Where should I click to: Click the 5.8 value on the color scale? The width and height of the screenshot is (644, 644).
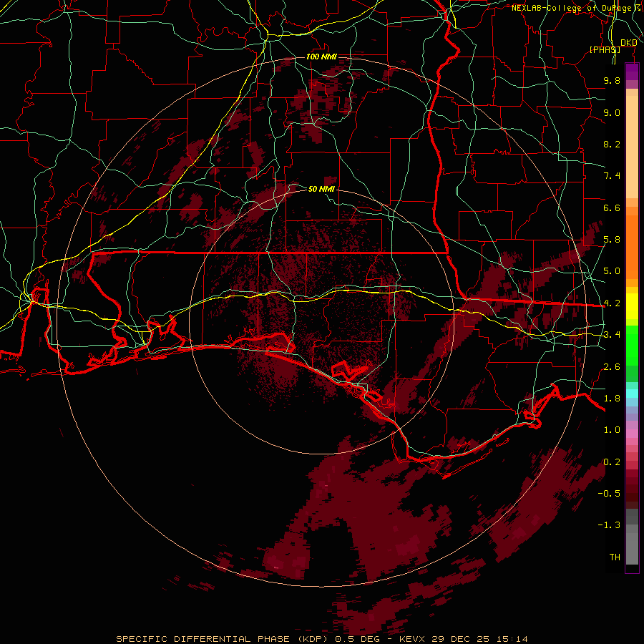pos(612,240)
